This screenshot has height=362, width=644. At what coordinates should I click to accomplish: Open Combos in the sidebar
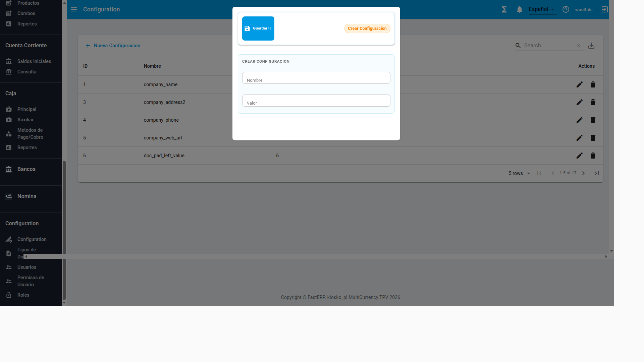pyautogui.click(x=26, y=13)
